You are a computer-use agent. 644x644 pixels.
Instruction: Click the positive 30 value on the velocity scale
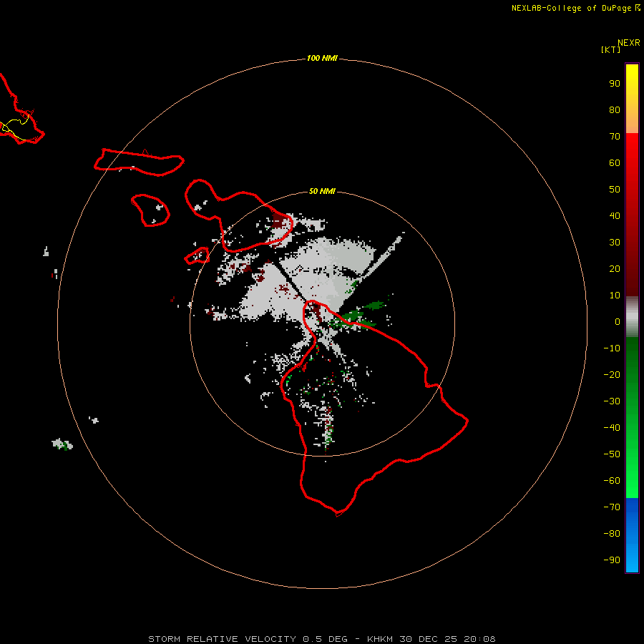pos(615,243)
